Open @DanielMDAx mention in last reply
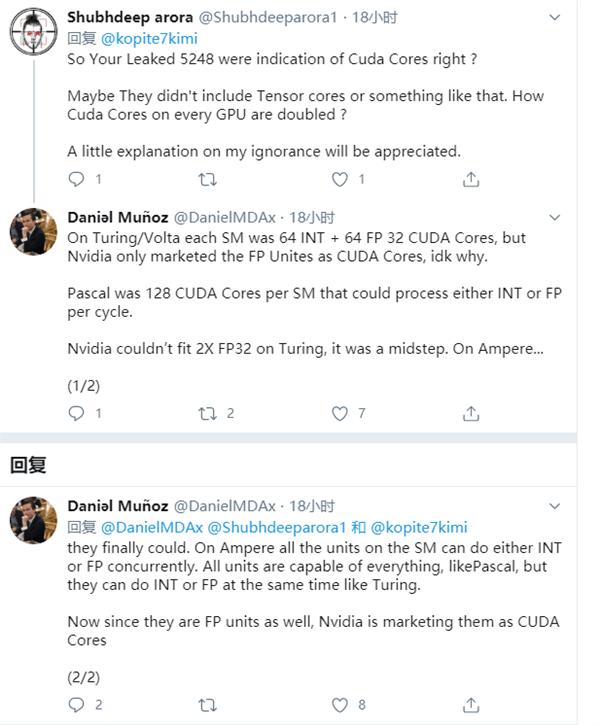The image size is (600, 725). pyautogui.click(x=152, y=527)
